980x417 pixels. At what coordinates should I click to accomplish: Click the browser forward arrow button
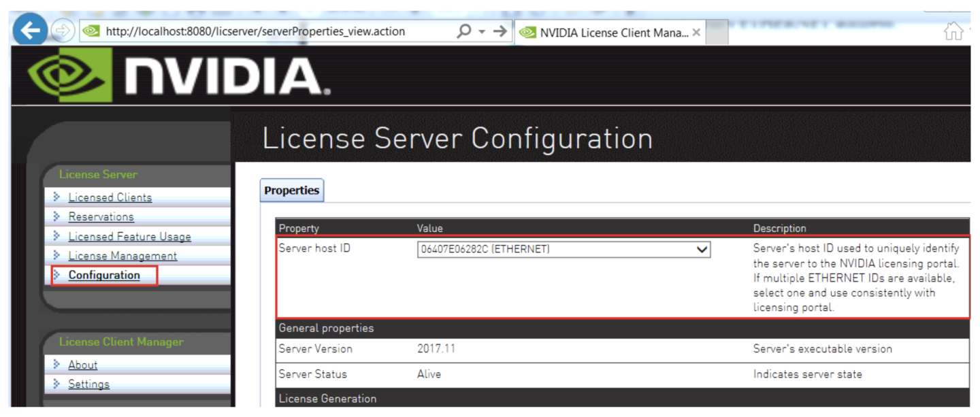[63, 31]
